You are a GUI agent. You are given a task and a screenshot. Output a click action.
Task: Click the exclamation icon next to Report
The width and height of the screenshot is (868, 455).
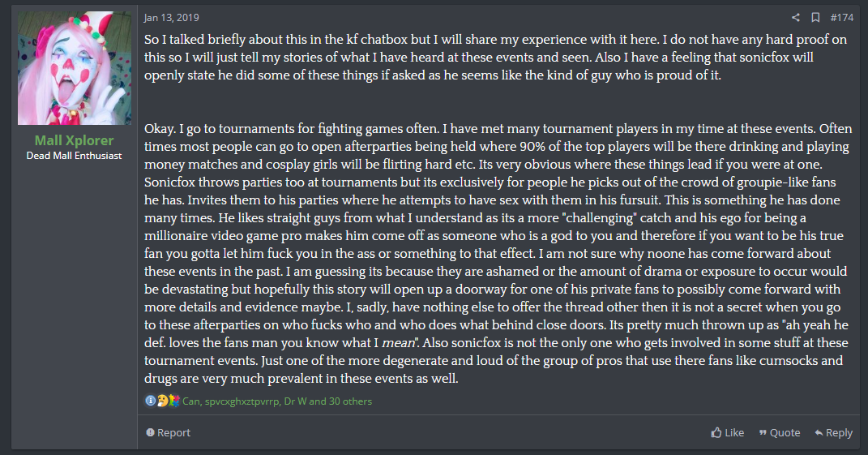point(150,432)
